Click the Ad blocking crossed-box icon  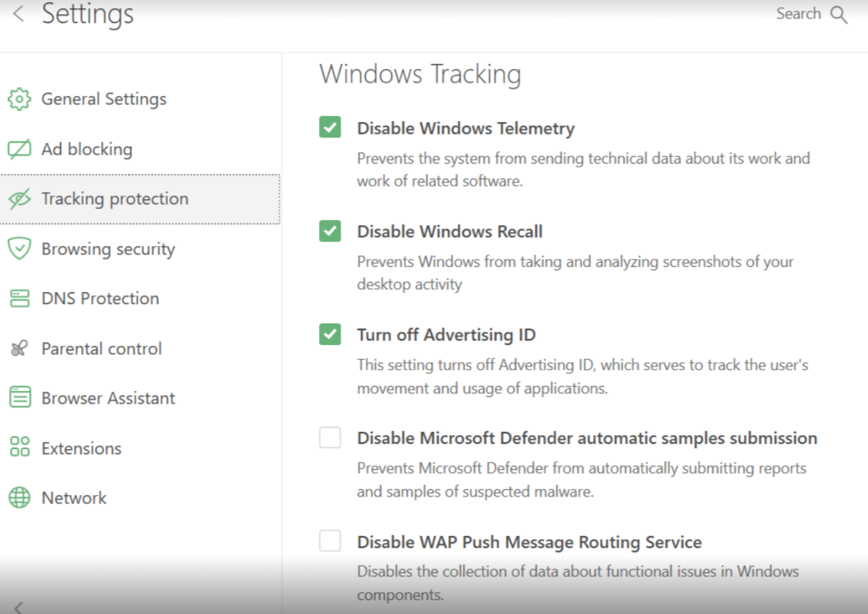click(19, 149)
